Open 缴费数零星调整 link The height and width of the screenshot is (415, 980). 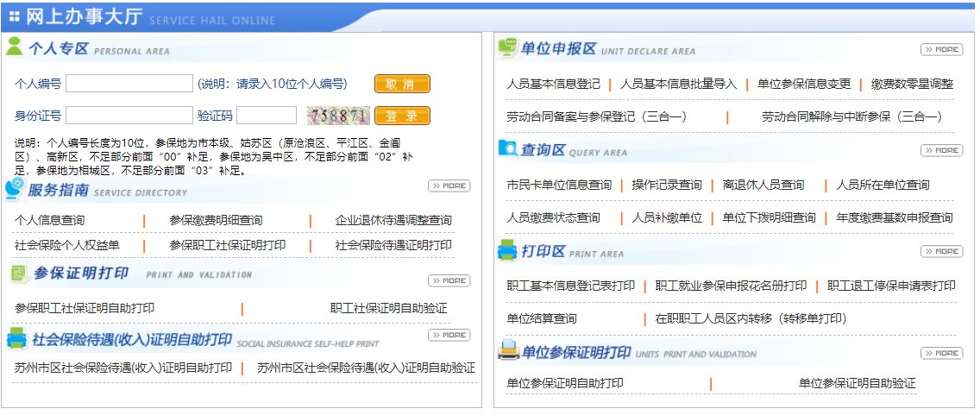click(913, 84)
